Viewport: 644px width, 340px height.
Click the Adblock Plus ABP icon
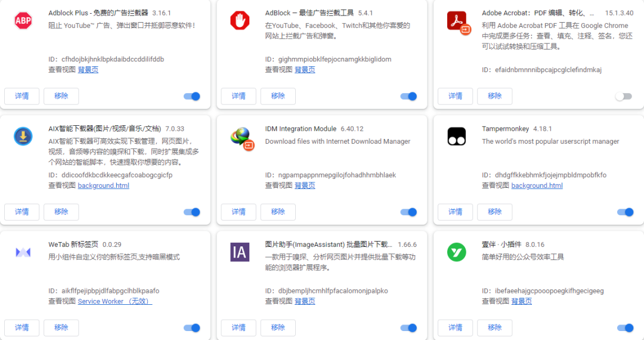[23, 20]
